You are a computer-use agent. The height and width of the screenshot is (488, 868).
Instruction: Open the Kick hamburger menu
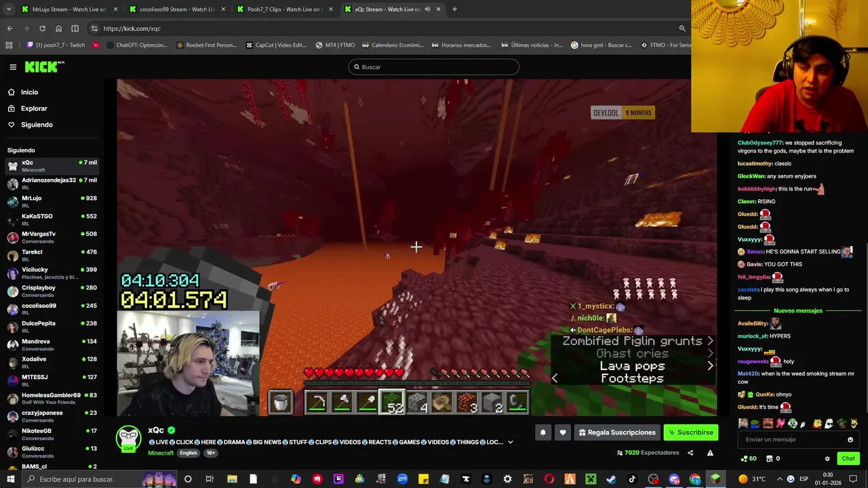pos(13,67)
